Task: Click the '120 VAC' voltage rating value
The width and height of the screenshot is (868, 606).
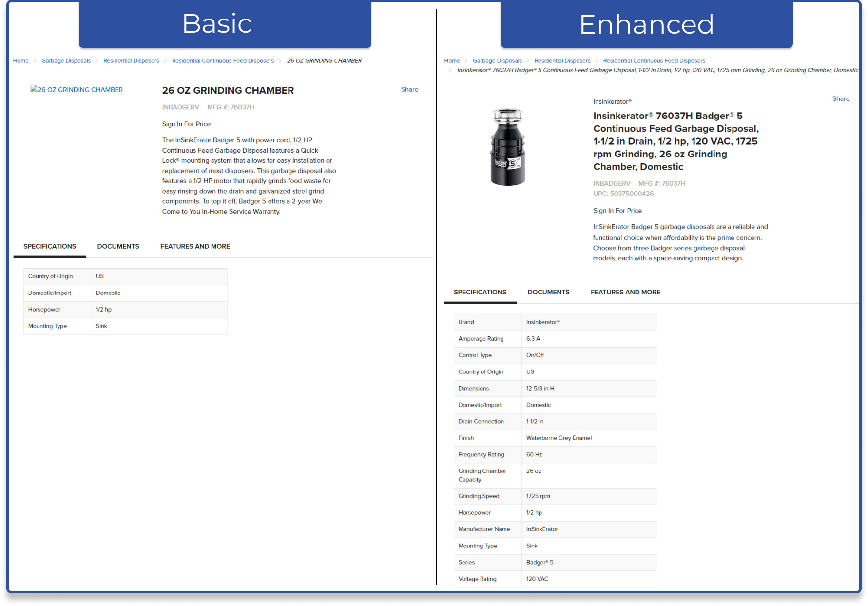Action: pos(537,579)
